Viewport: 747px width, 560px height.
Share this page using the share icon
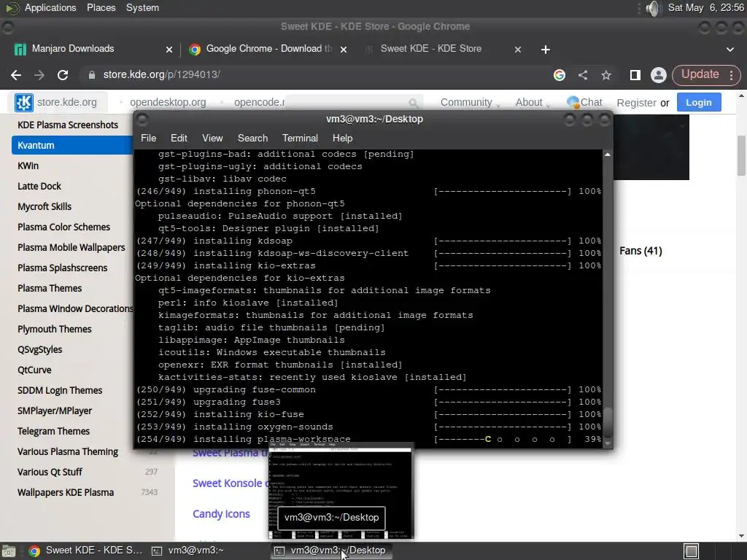coord(583,75)
